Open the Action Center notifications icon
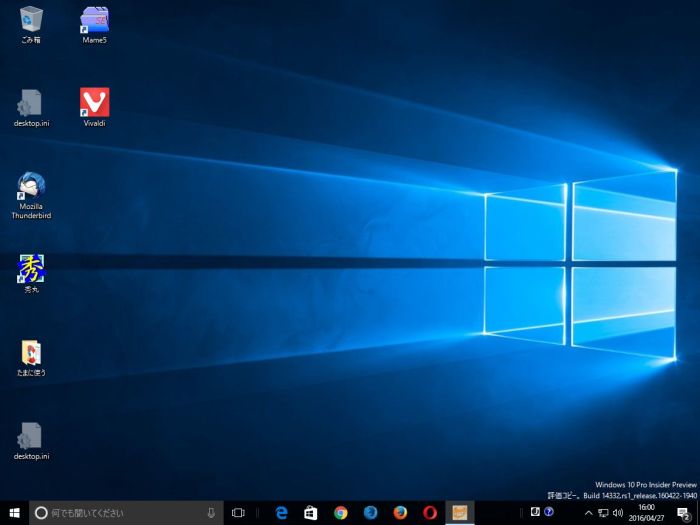This screenshot has width=700, height=525. 683,512
